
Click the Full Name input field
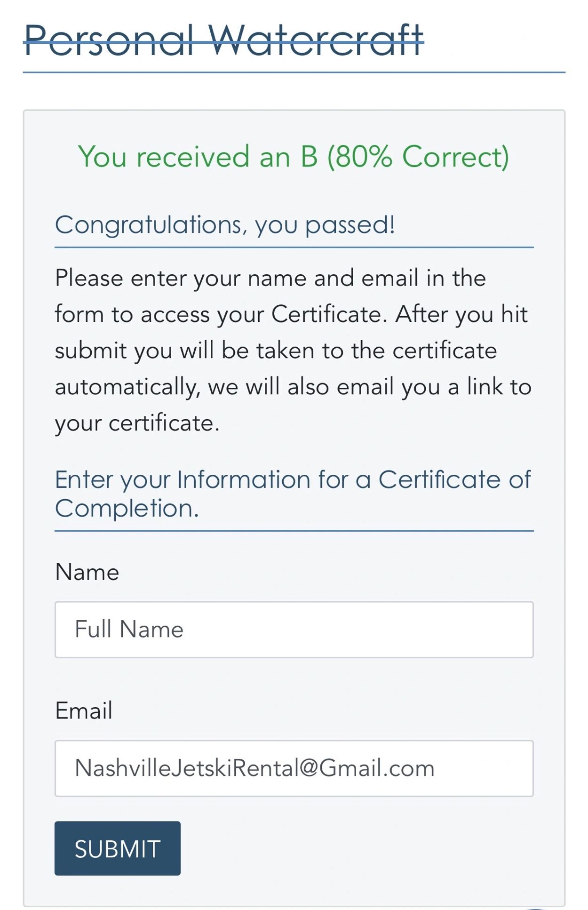[294, 629]
